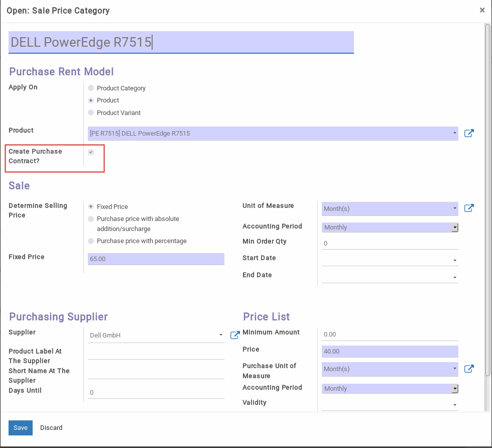Click the Price 40.00 field

coord(390,351)
